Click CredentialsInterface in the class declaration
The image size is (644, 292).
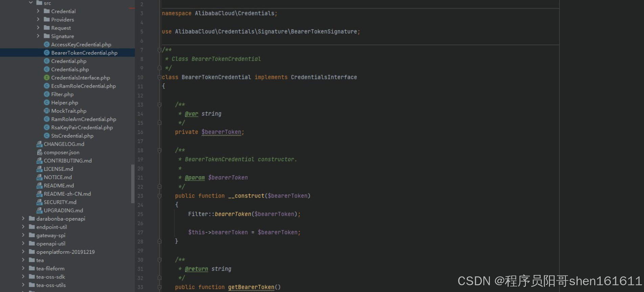323,77
